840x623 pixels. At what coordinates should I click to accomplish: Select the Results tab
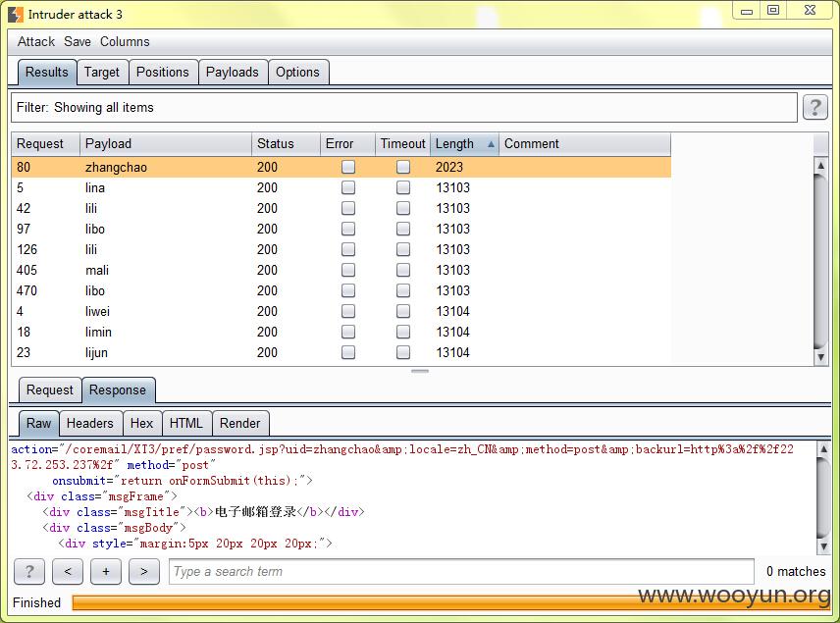(x=46, y=73)
